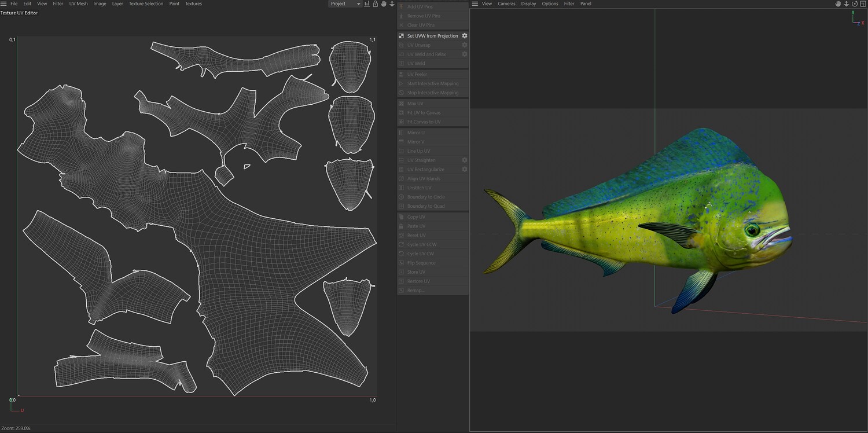The height and width of the screenshot is (433, 868).
Task: Click the histogram bars icon beside Project
Action: (x=367, y=4)
